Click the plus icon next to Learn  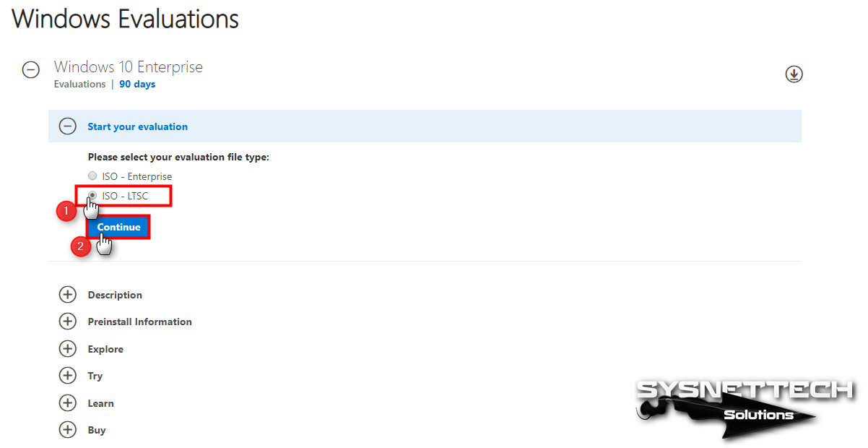pos(67,403)
